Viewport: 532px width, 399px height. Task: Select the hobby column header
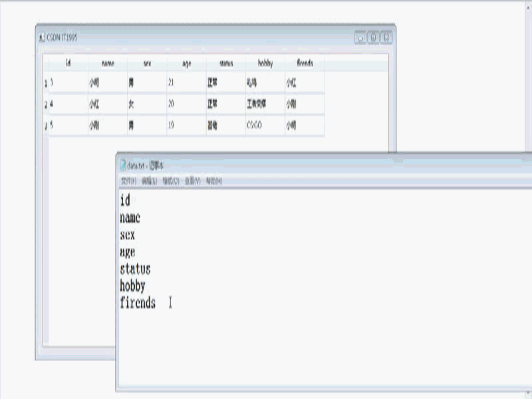[x=265, y=63]
